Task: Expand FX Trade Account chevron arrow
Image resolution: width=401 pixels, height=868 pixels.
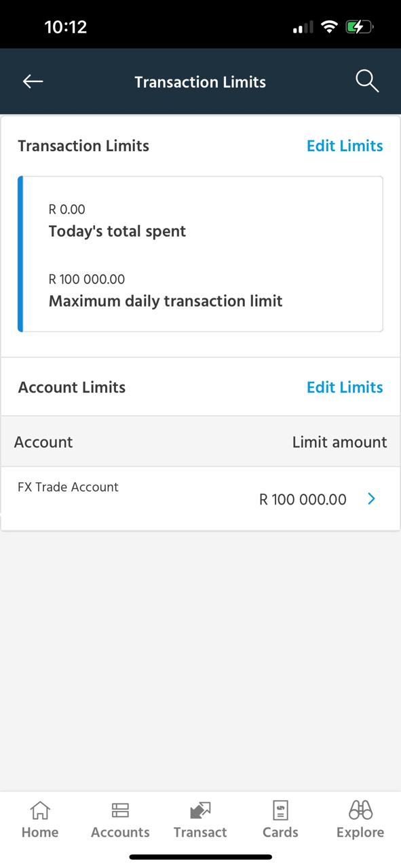Action: click(371, 499)
